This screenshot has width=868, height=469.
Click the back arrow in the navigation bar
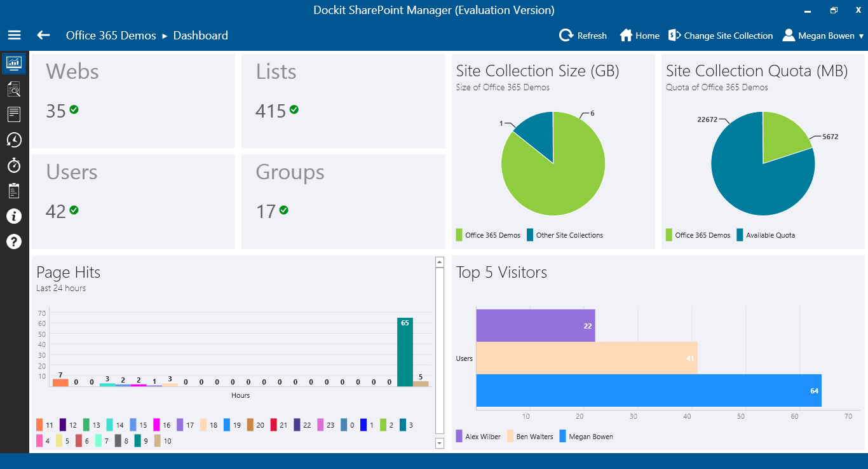pos(43,36)
